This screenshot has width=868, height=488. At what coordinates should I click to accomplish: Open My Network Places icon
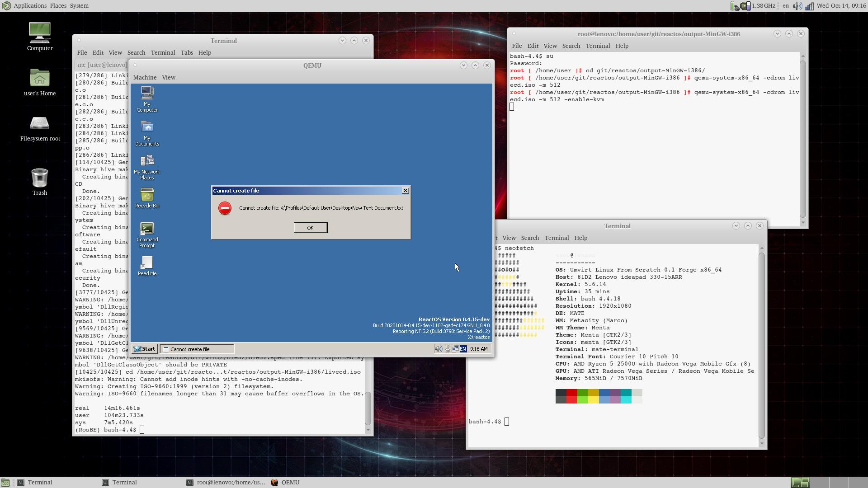point(147,161)
